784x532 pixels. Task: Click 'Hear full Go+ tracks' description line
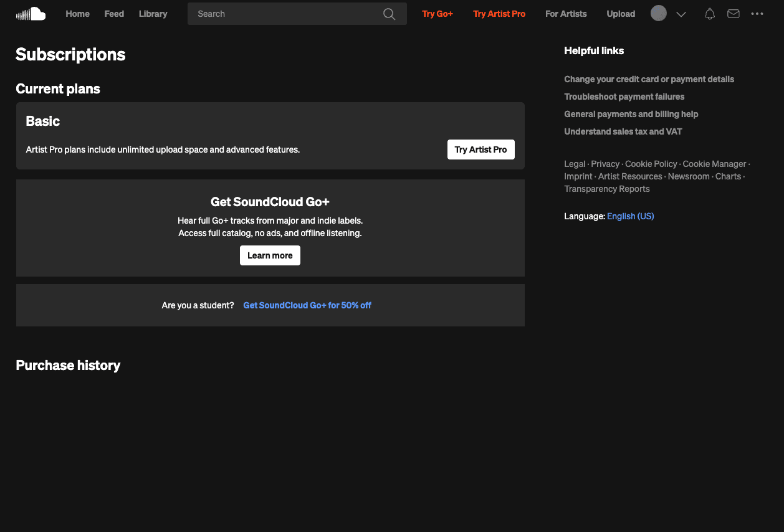pyautogui.click(x=270, y=221)
